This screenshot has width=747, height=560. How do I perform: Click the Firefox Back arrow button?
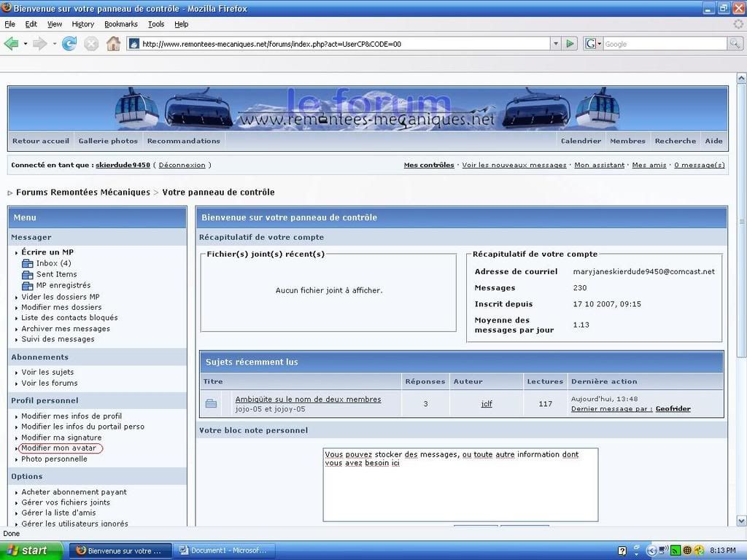click(12, 44)
